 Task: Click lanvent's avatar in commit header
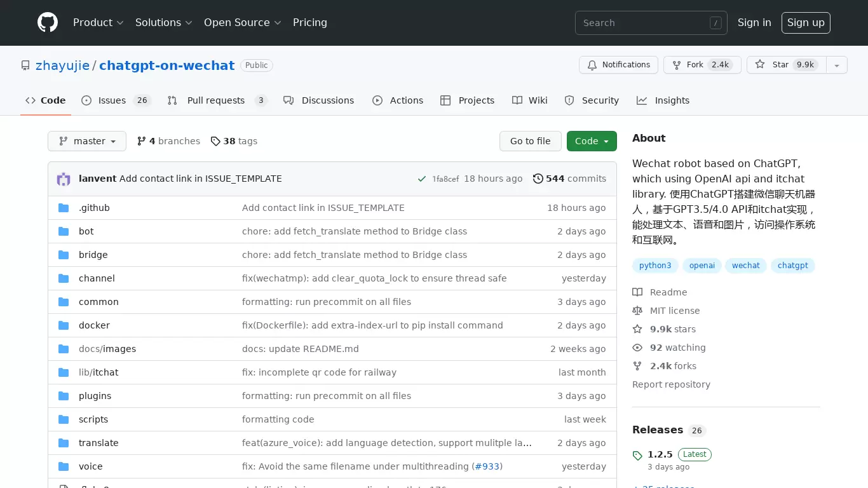coord(64,179)
